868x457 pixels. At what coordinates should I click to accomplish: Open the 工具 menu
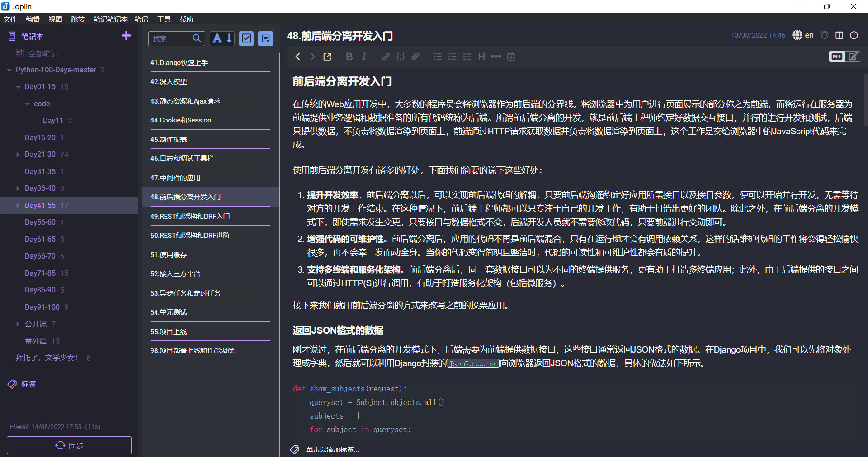pos(164,19)
